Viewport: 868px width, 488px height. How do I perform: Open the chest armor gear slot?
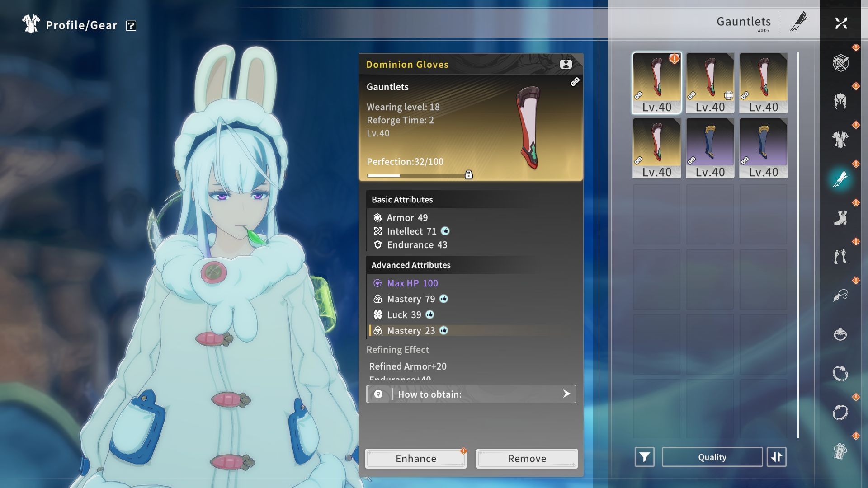click(x=840, y=140)
